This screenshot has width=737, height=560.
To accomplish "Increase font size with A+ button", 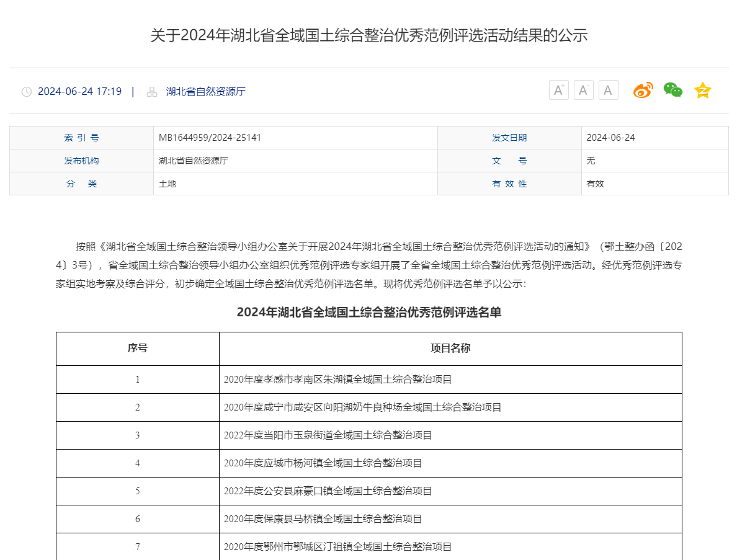I will pos(558,91).
